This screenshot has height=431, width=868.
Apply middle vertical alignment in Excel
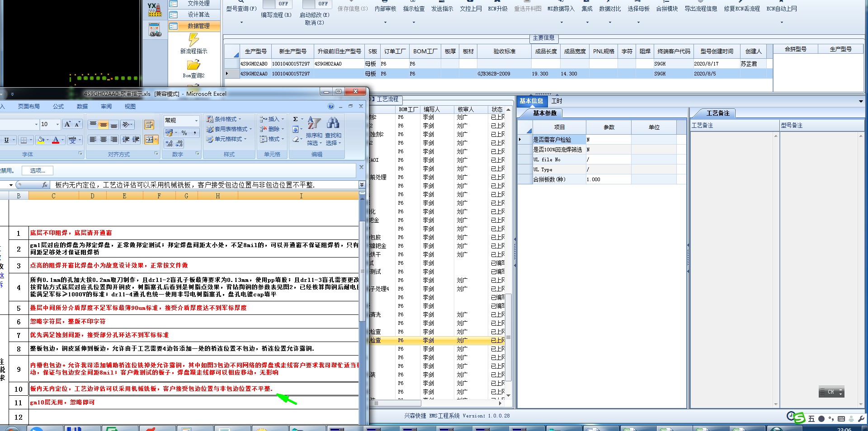click(x=104, y=124)
